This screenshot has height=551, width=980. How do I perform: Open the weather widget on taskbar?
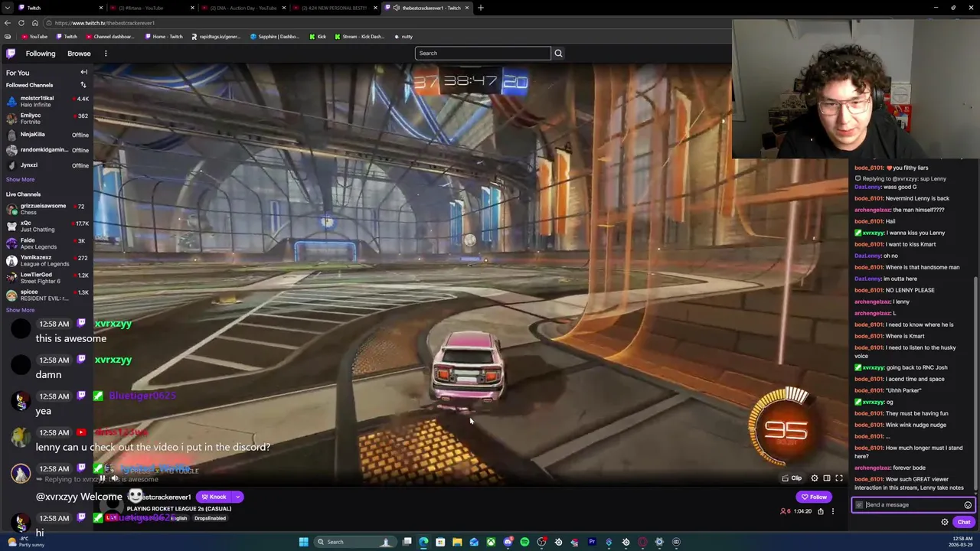click(27, 542)
